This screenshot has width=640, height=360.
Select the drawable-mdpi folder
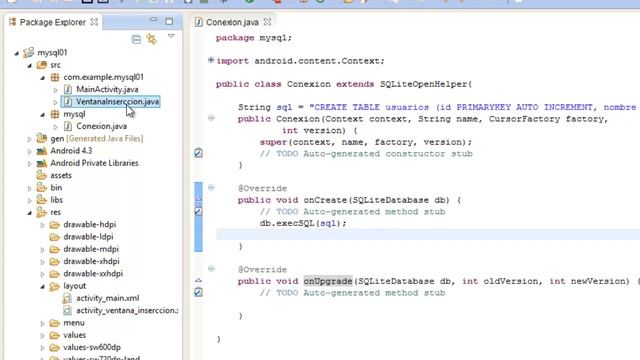[x=91, y=249]
